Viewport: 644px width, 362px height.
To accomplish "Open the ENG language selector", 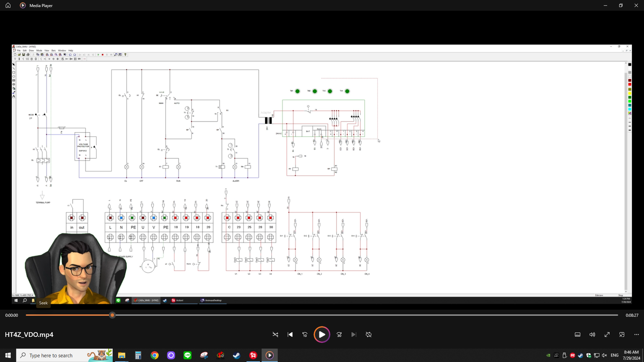I will [615, 355].
